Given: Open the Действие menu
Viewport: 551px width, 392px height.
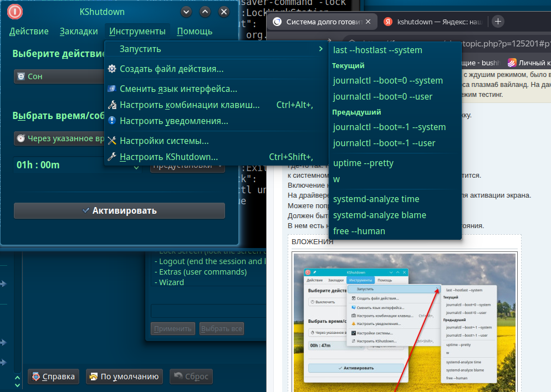Looking at the screenshot, I should point(29,31).
